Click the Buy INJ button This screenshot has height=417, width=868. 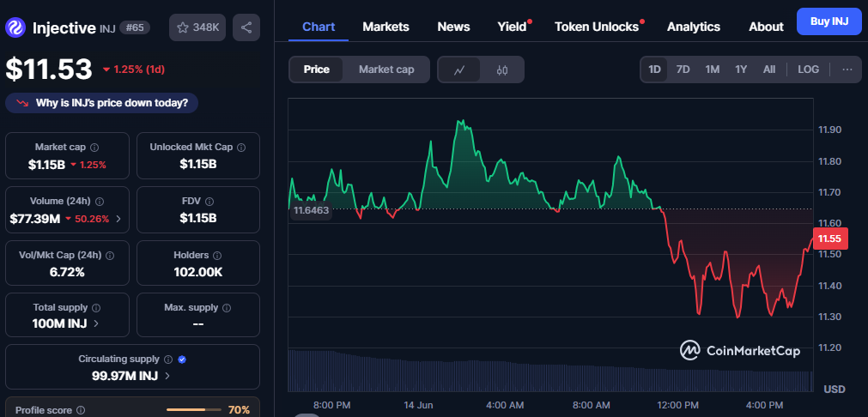829,21
